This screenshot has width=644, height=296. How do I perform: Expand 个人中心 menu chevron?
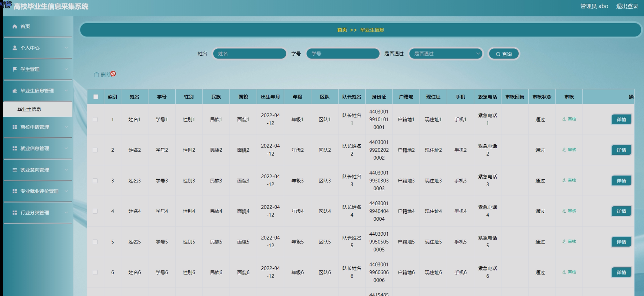point(66,48)
